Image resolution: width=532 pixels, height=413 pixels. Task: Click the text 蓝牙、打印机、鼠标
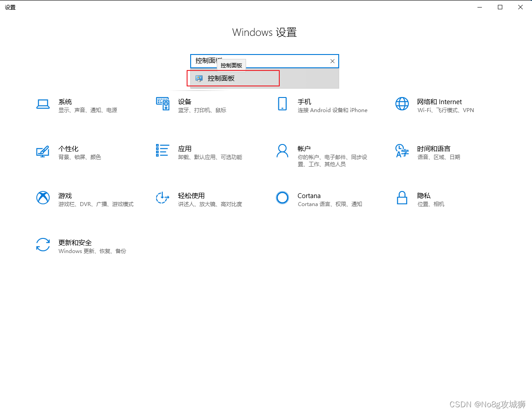coord(202,110)
